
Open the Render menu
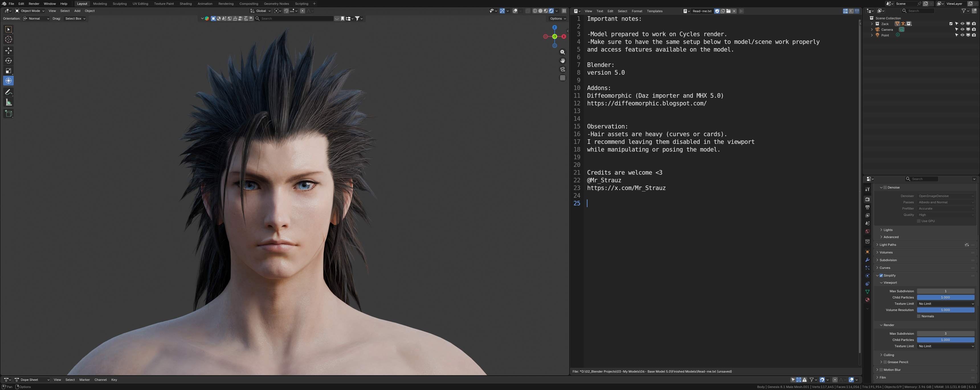coord(34,4)
